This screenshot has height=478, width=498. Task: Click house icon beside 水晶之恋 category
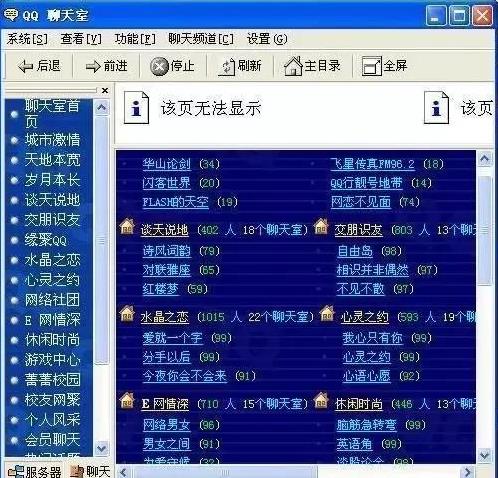click(127, 314)
